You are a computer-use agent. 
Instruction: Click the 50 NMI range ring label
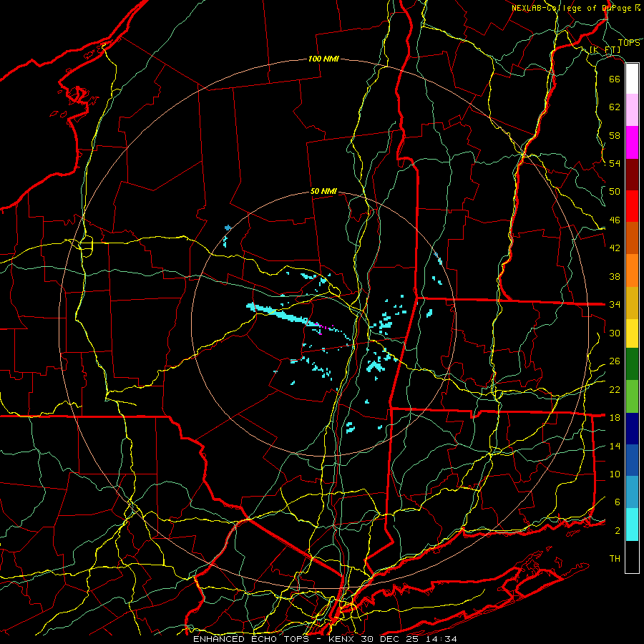pyautogui.click(x=323, y=191)
